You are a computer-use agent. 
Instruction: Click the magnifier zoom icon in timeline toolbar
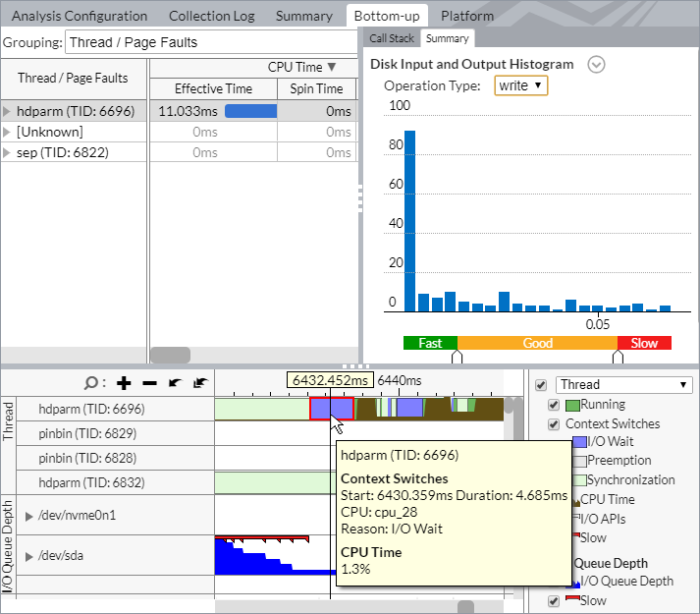[x=91, y=383]
